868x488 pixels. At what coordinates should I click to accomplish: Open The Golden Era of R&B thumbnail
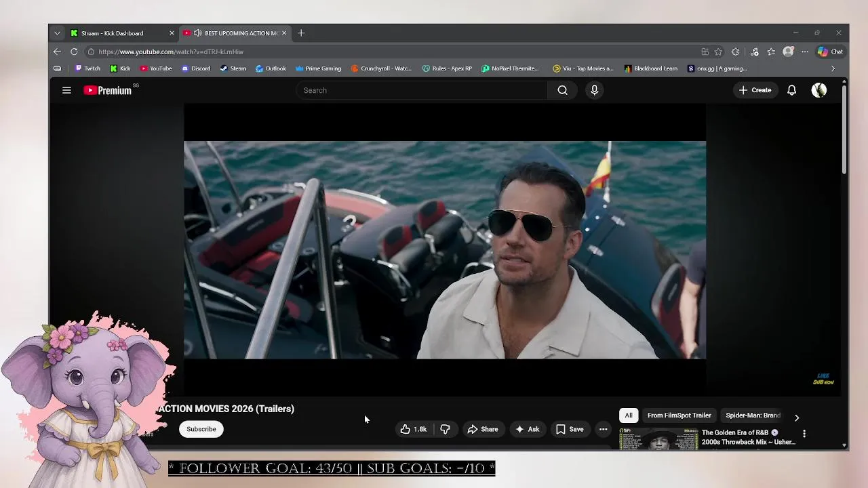658,439
